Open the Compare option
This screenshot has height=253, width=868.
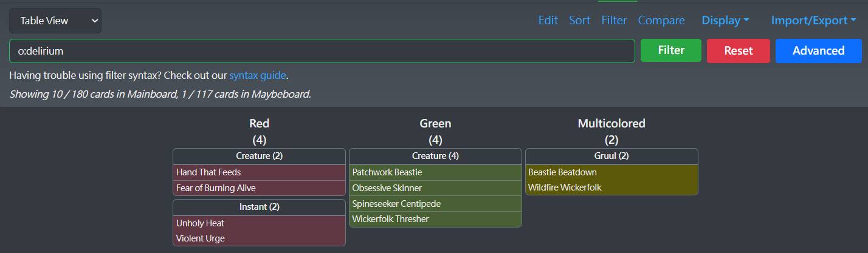click(x=661, y=21)
